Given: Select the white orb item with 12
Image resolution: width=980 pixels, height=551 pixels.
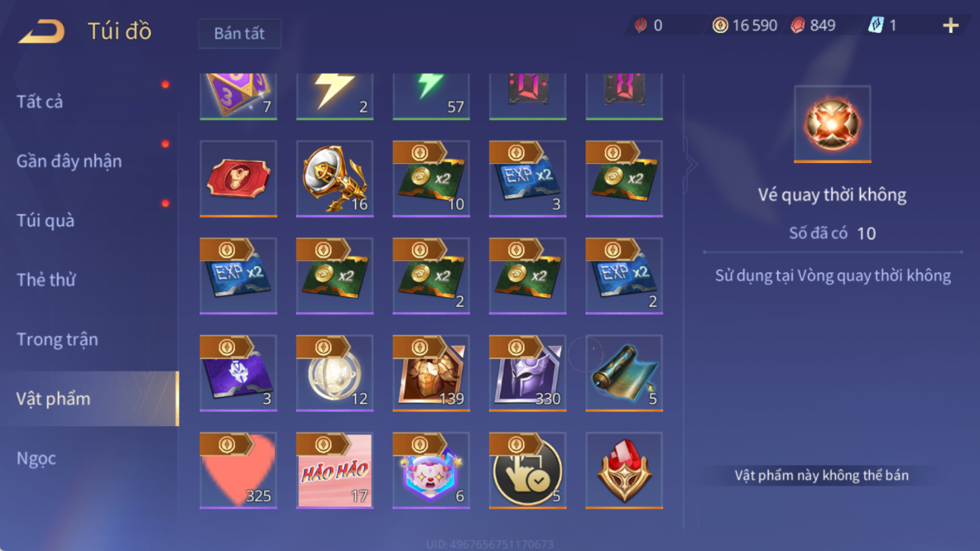Looking at the screenshot, I should [x=335, y=373].
